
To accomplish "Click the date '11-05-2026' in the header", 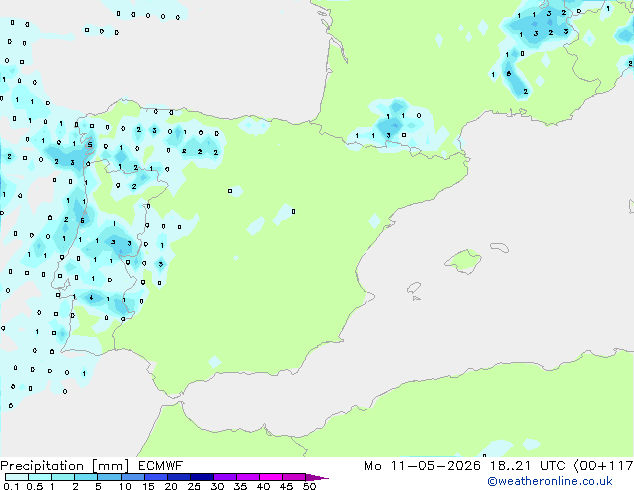I will click(435, 466).
